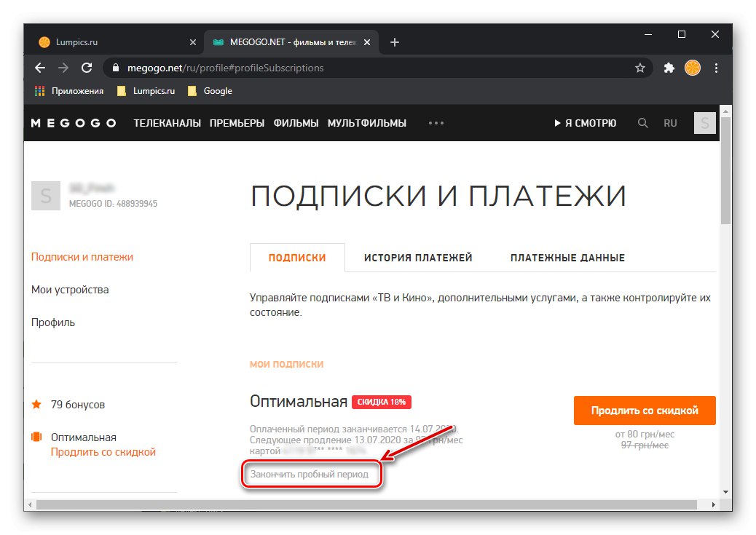Click the horizontal scrollbar thumb
This screenshot has width=756, height=535.
[x=366, y=504]
